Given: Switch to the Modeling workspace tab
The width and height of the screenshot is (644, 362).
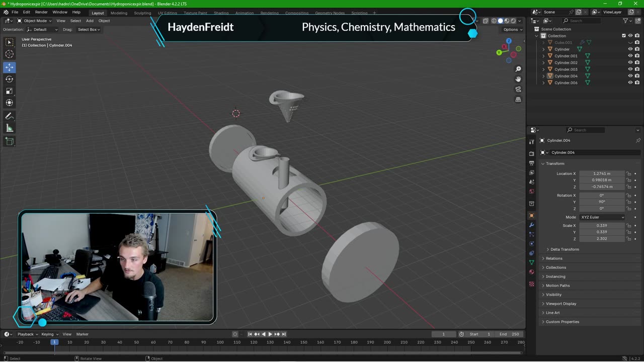Looking at the screenshot, I should pos(119,13).
